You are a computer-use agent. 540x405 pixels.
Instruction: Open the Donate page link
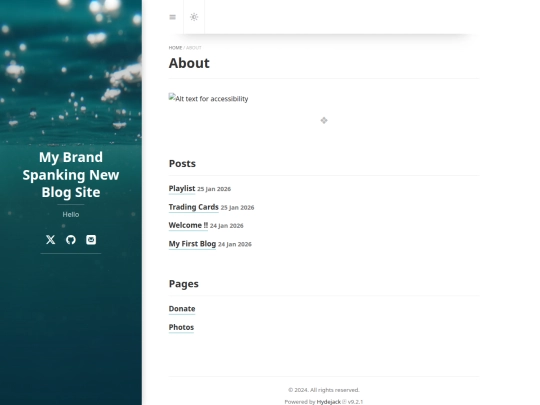[182, 309]
